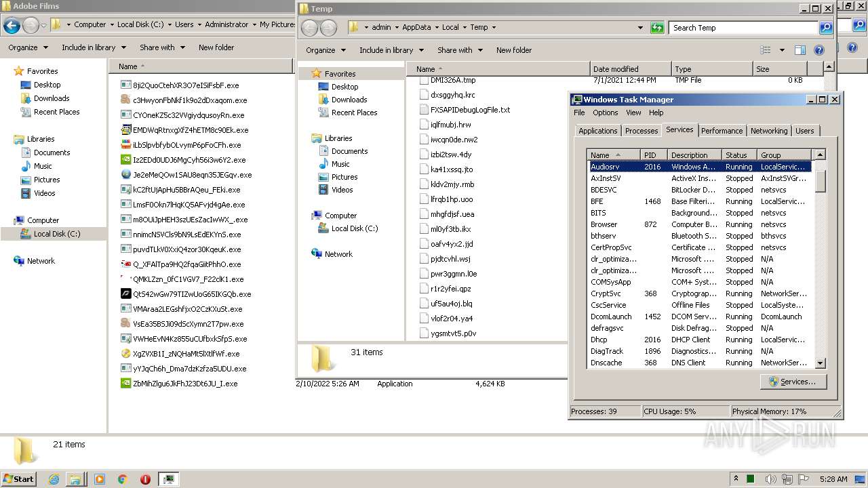
Task: Open Share with dropdown in Adobe Films window
Action: click(x=162, y=47)
